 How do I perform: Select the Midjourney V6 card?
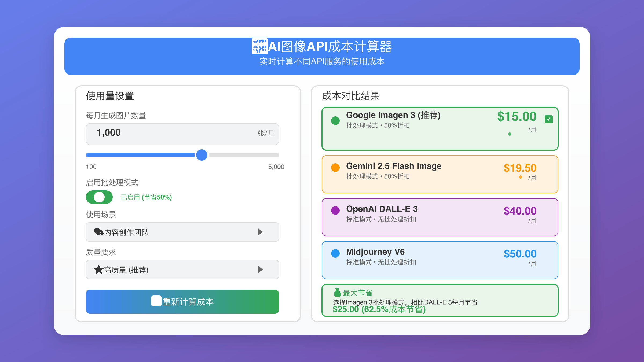click(x=440, y=260)
